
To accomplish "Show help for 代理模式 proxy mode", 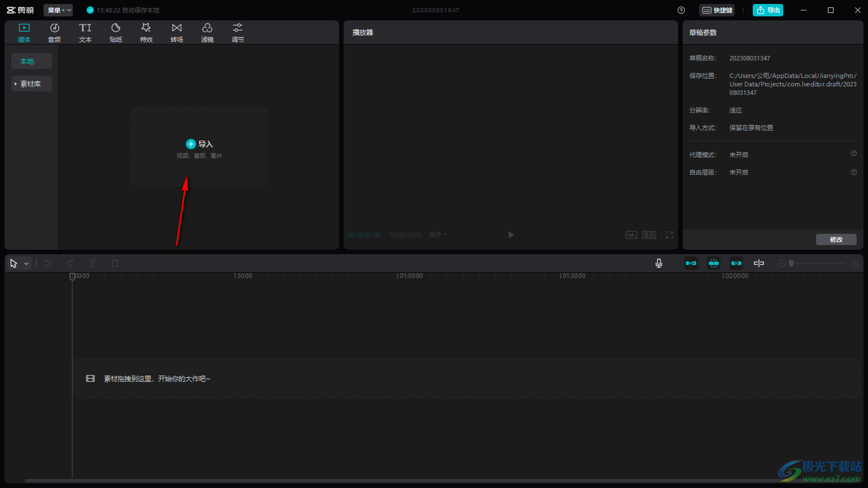I will point(853,153).
